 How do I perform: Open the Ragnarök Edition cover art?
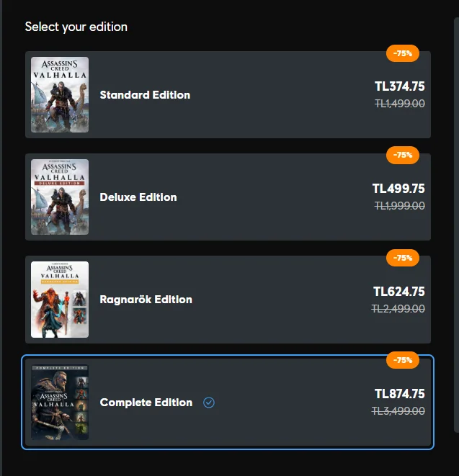(x=60, y=300)
